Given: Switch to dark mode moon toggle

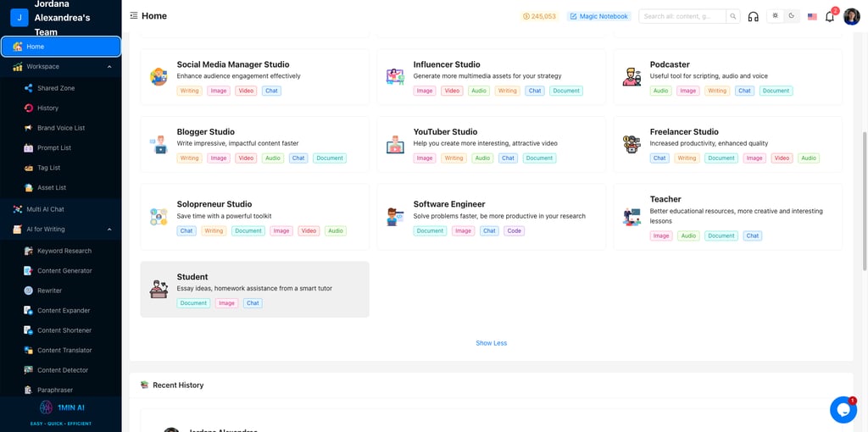Looking at the screenshot, I should click(792, 16).
